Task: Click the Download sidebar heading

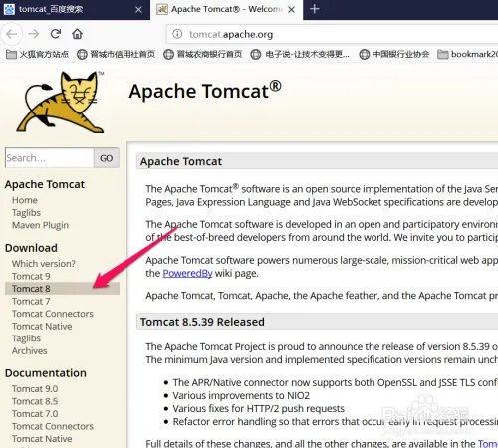Action: 31,248
